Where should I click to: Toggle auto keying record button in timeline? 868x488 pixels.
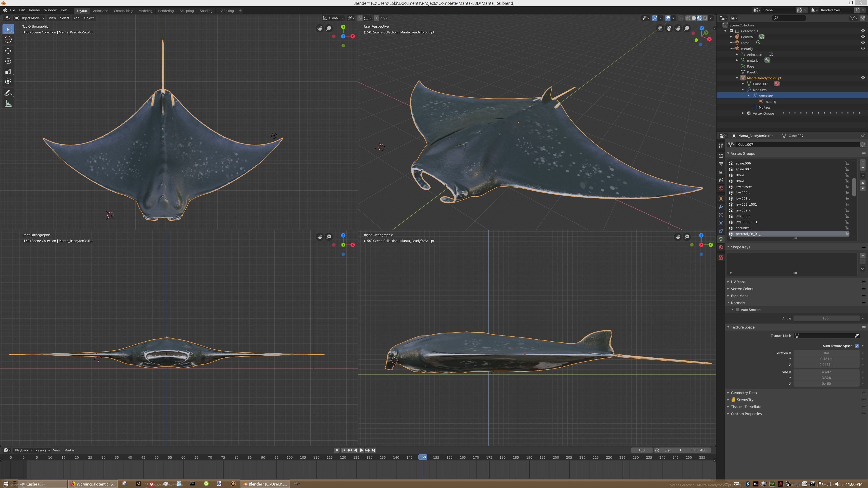pyautogui.click(x=337, y=451)
